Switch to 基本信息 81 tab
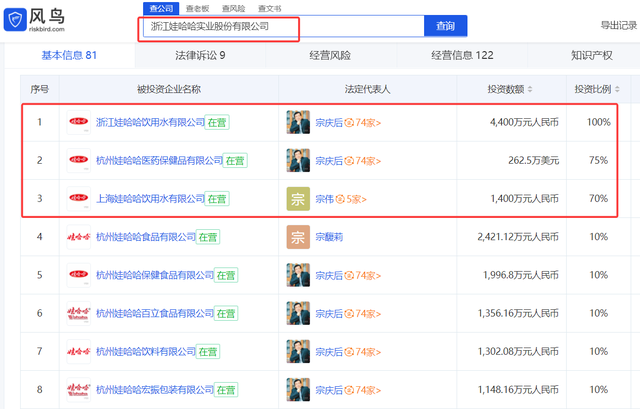Viewport: 640px width, 409px height. [x=69, y=55]
